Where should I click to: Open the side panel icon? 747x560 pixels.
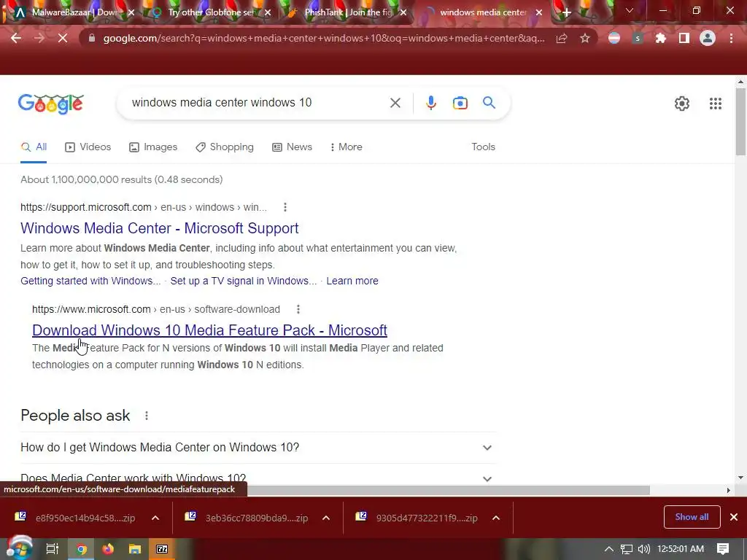point(684,38)
